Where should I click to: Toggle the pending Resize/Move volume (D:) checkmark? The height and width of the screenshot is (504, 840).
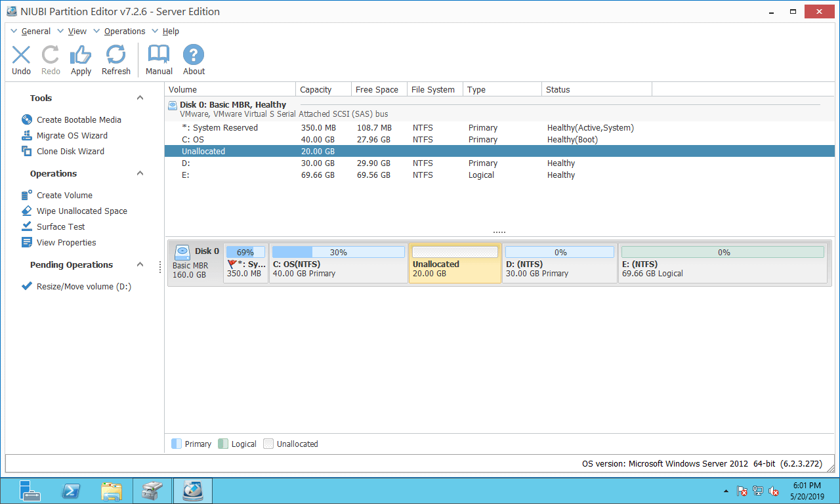[27, 286]
